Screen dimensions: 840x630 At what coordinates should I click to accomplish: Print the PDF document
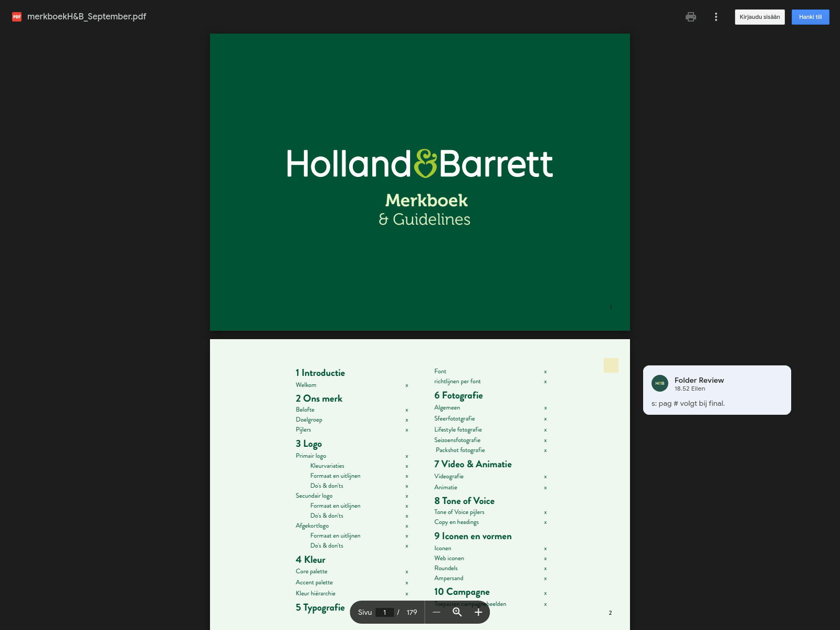pos(691,17)
